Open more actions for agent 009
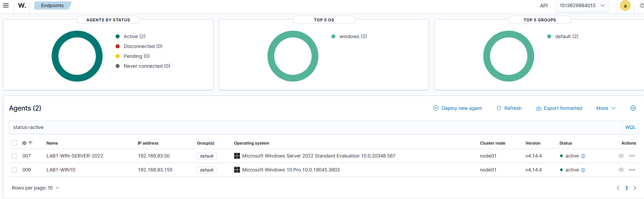The image size is (644, 199). pos(632,170)
